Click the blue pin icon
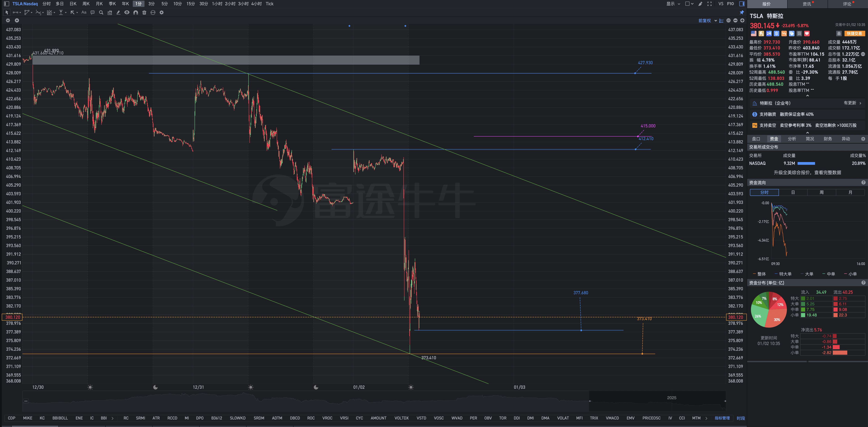Screen dimensions: 868x427 [742, 12]
